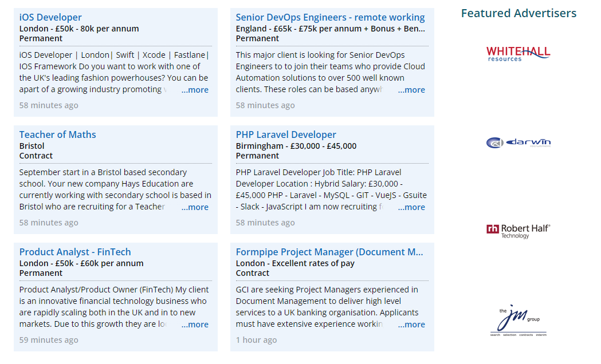Open the Whitehall Resources advertiser logo
The width and height of the screenshot is (601, 364).
(x=518, y=53)
